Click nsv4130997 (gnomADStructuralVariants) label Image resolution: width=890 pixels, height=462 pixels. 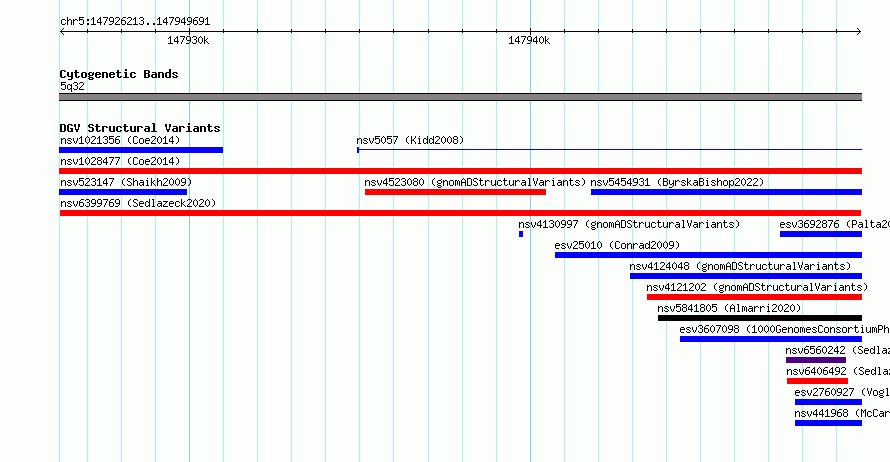(x=629, y=224)
